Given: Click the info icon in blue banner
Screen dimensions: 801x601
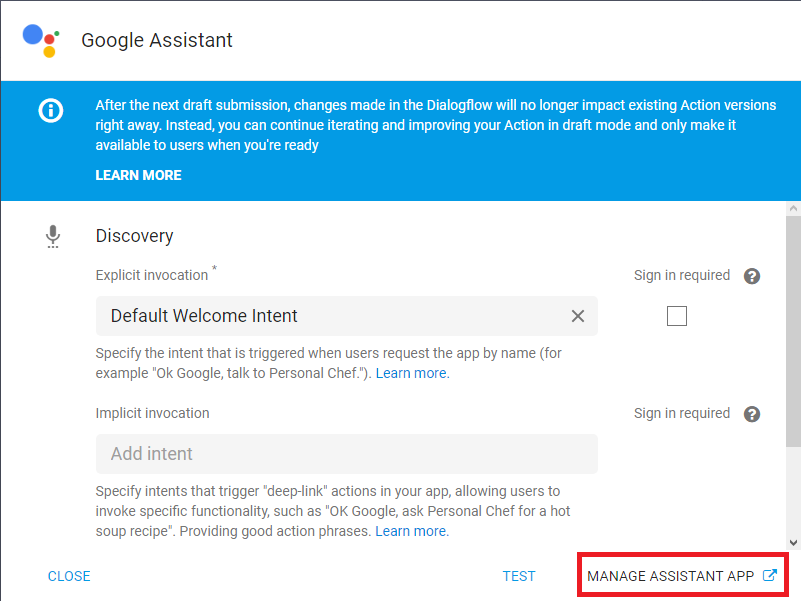Looking at the screenshot, I should (51, 111).
